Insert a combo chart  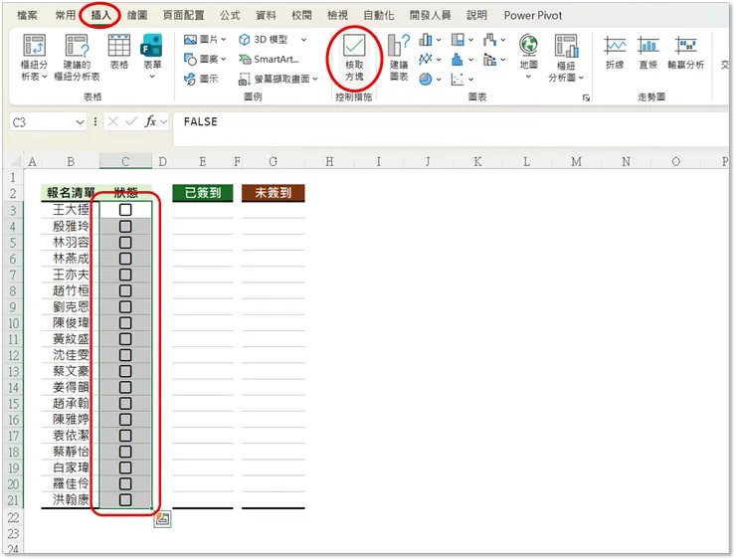tap(489, 59)
